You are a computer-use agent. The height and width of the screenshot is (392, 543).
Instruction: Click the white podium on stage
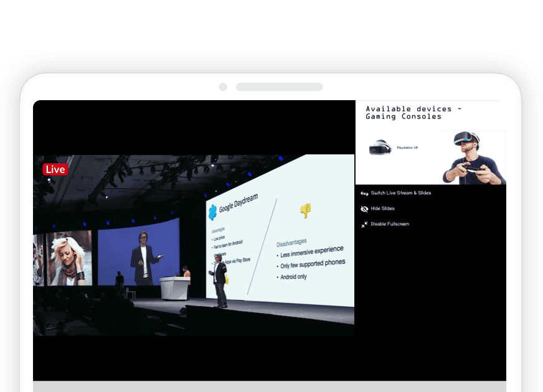174,288
